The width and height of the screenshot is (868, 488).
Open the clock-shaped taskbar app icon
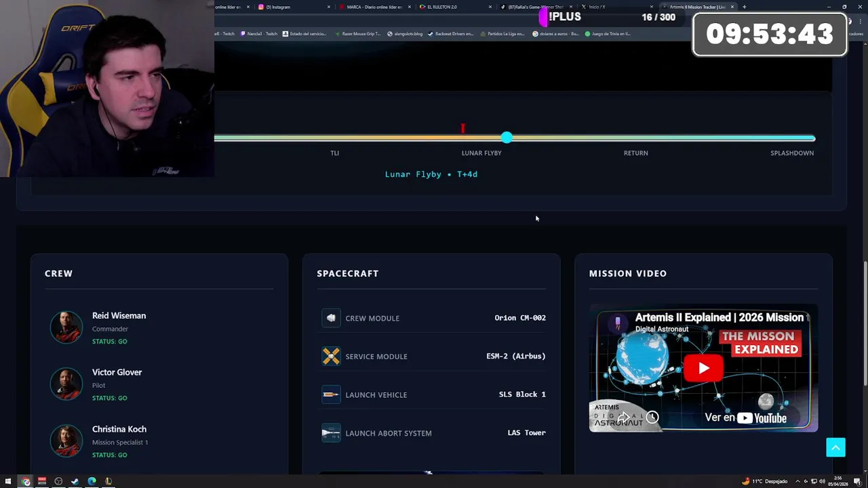coord(58,481)
